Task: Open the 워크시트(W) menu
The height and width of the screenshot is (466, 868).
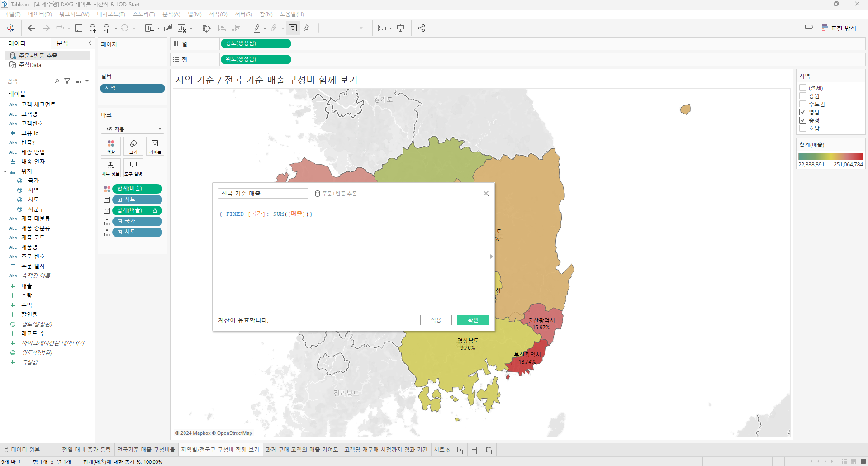Action: tap(74, 14)
